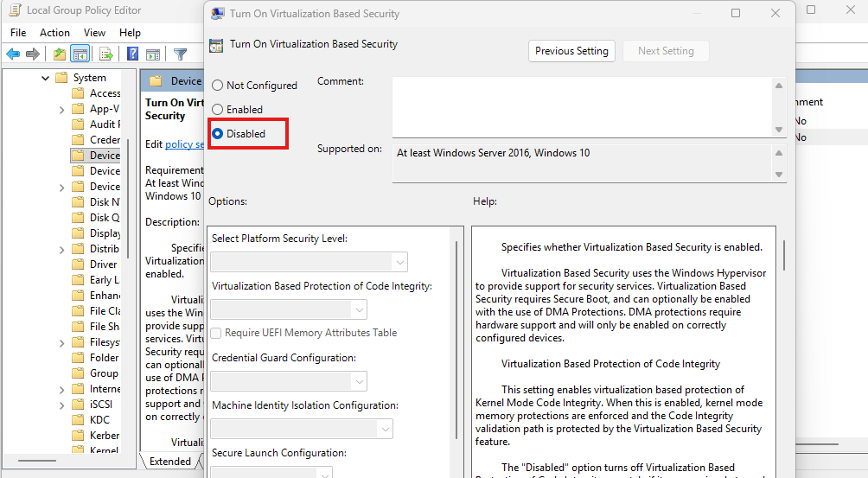Image resolution: width=868 pixels, height=478 pixels.
Task: Click the console tree horizontal scrollbar
Action: 36,461
